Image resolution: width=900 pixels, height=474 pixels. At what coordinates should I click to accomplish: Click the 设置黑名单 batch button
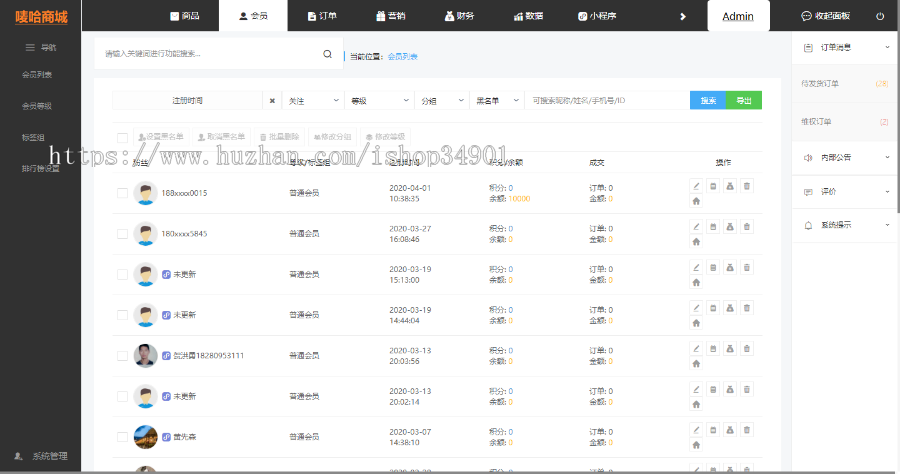tap(161, 137)
